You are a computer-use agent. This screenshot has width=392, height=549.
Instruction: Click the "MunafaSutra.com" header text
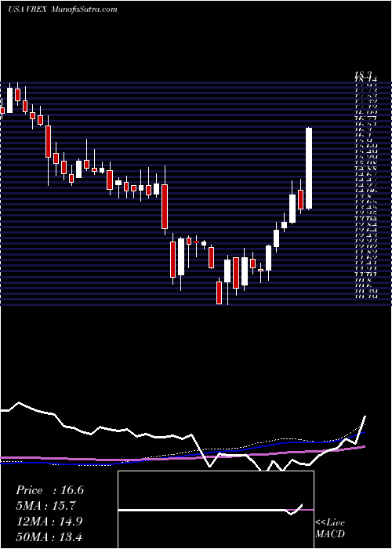84,9
